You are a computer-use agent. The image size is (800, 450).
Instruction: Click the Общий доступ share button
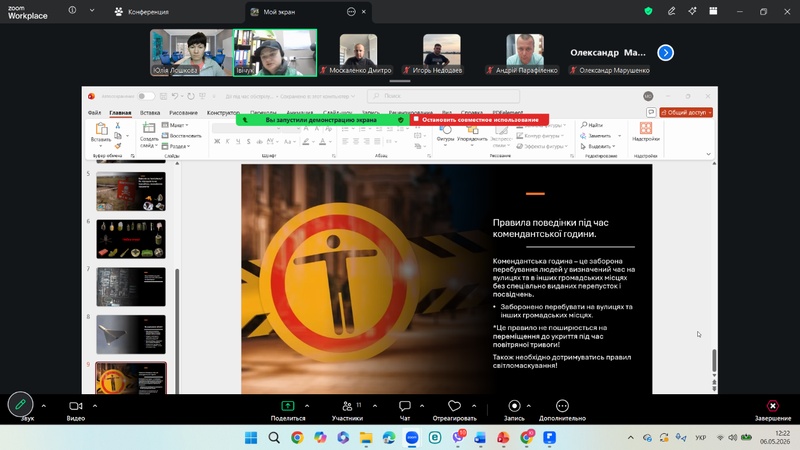click(686, 112)
